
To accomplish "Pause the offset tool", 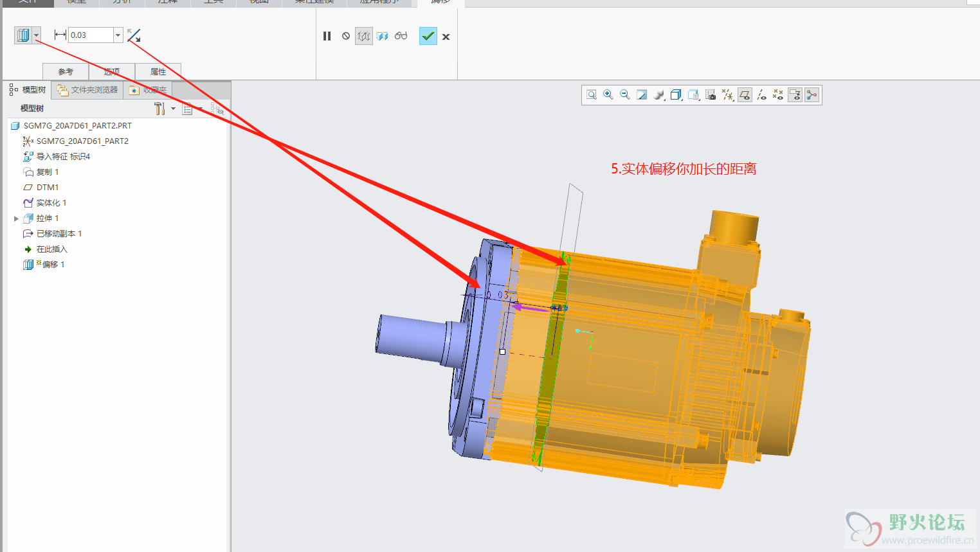I will (x=327, y=36).
